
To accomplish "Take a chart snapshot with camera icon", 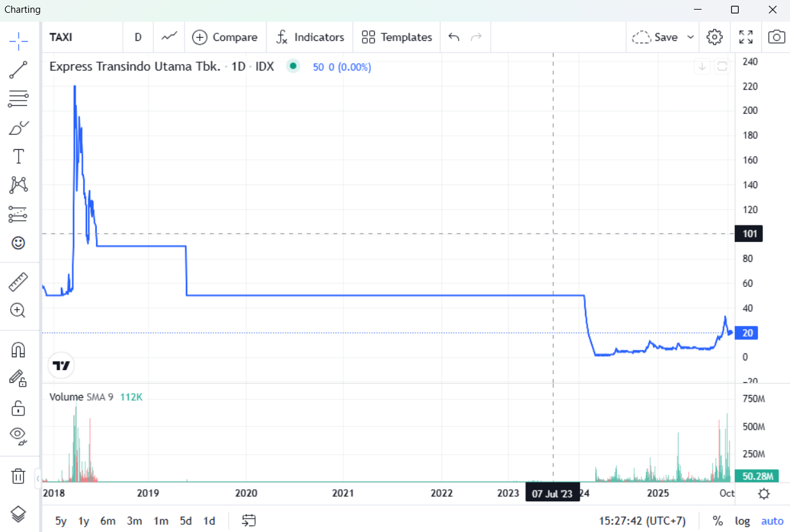I will pyautogui.click(x=776, y=37).
